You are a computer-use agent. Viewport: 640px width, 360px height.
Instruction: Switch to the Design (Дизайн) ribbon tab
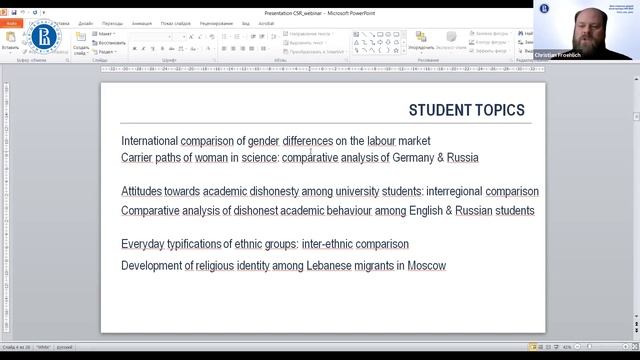85,24
